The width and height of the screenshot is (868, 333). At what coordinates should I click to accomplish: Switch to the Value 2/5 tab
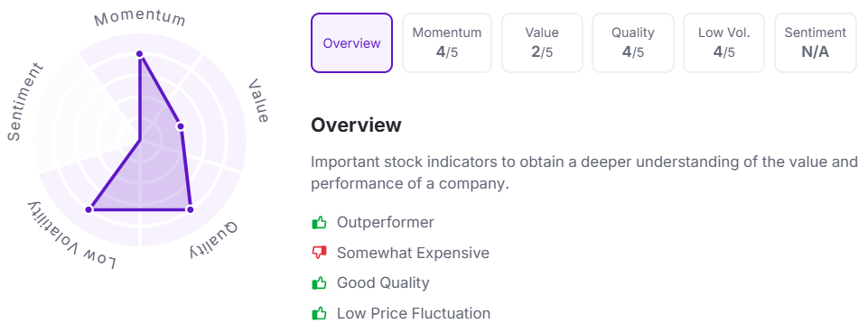(542, 43)
